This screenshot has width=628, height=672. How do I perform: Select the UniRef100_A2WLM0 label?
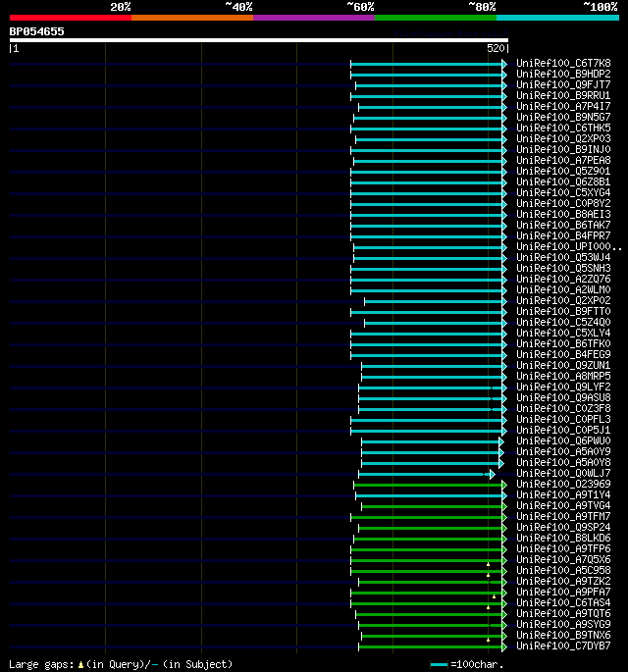point(563,289)
